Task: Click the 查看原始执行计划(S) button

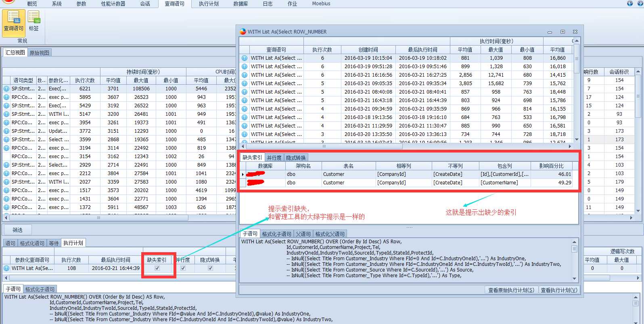Action: pos(511,290)
